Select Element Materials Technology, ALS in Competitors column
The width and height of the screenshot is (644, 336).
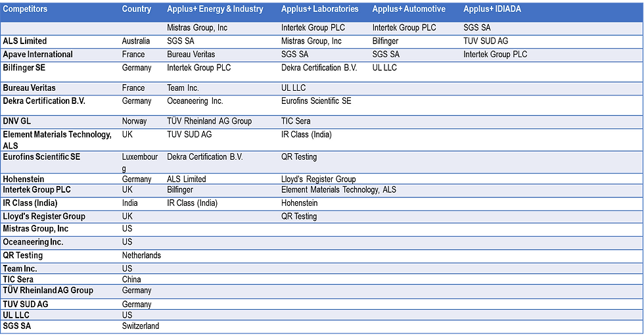click(x=57, y=140)
